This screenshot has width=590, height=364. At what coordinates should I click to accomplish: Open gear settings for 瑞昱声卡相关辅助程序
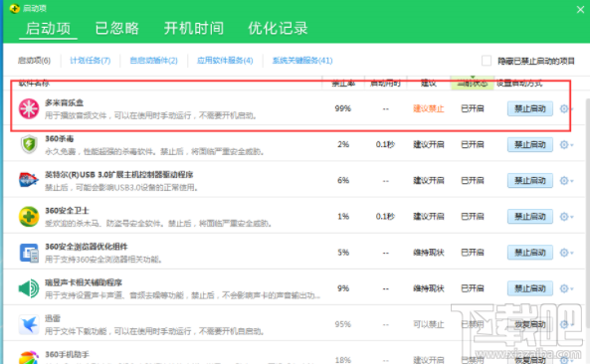[x=565, y=288]
